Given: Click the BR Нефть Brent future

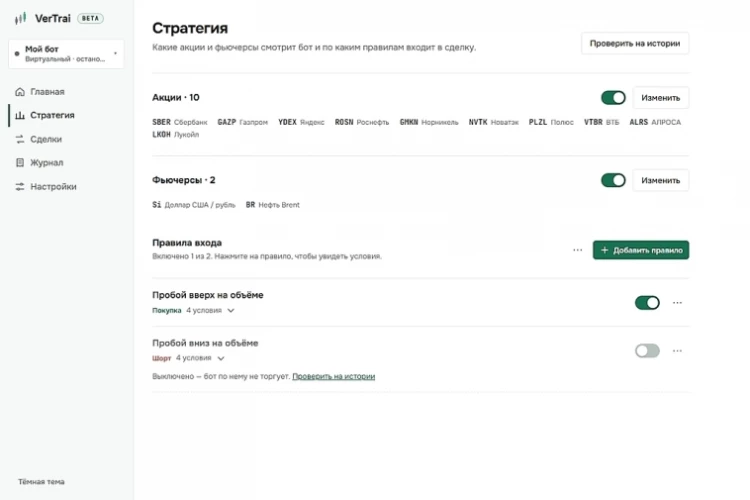Looking at the screenshot, I should [273, 205].
